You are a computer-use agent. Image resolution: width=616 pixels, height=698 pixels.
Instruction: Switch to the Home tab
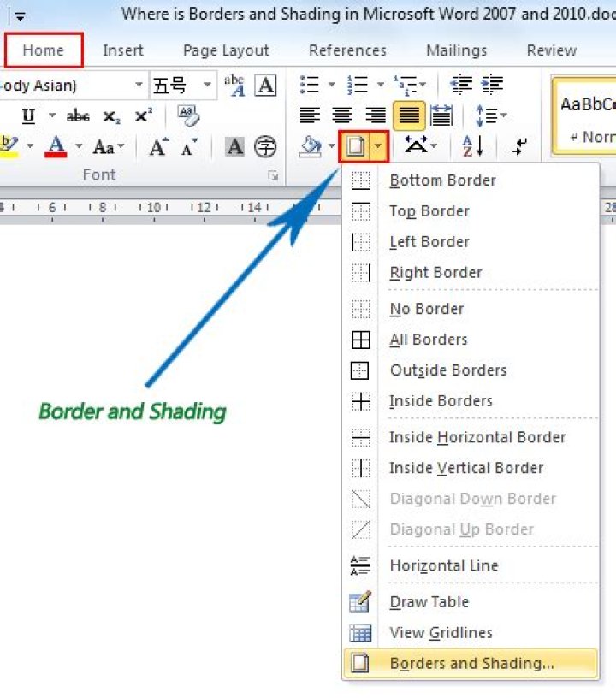click(x=44, y=50)
